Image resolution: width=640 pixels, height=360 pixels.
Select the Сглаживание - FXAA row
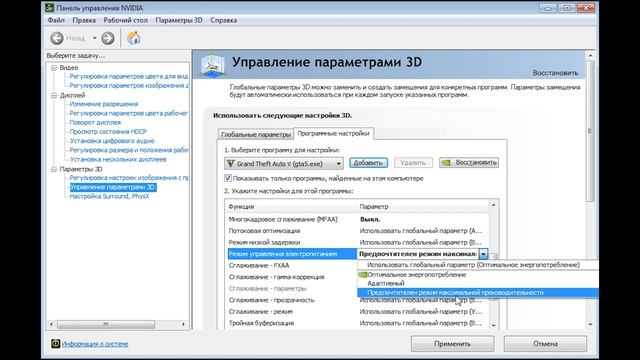click(291, 265)
